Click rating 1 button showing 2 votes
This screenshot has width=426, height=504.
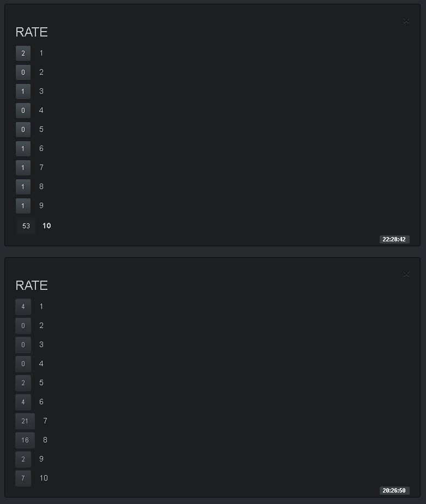point(23,53)
